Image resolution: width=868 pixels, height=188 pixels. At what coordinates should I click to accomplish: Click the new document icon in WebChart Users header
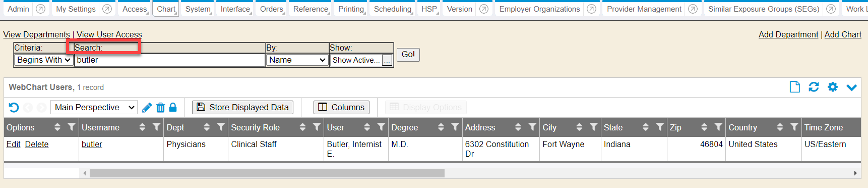794,87
